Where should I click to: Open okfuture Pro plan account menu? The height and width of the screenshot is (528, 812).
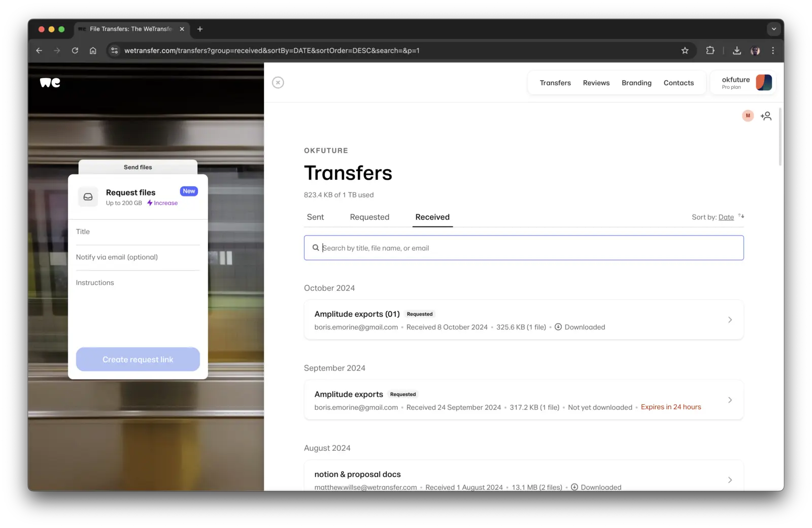click(x=743, y=82)
